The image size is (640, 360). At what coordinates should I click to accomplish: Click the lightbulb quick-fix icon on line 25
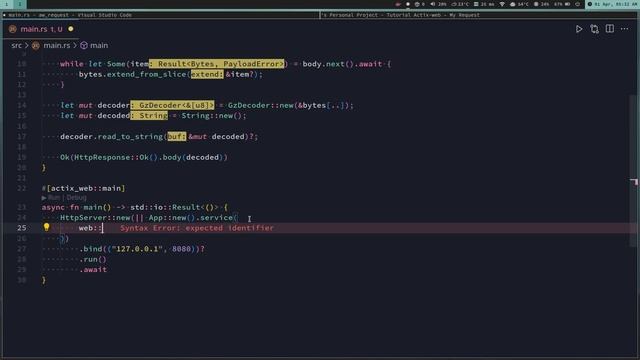[46, 227]
